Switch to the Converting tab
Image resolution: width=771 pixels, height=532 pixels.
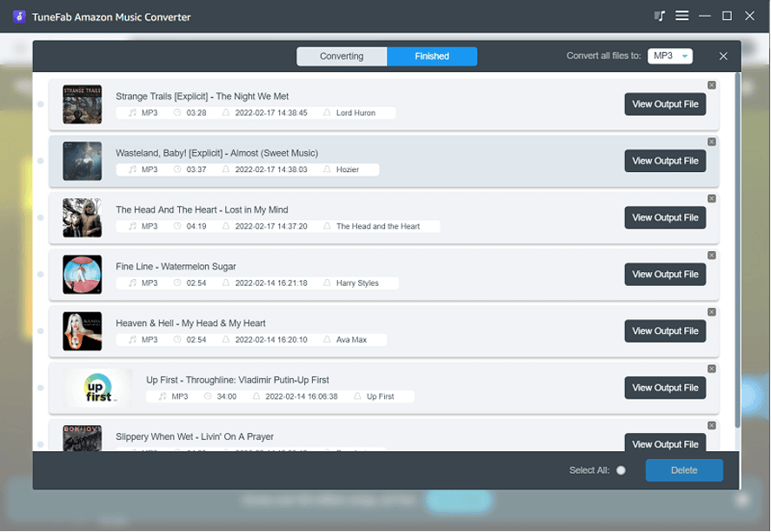point(342,55)
